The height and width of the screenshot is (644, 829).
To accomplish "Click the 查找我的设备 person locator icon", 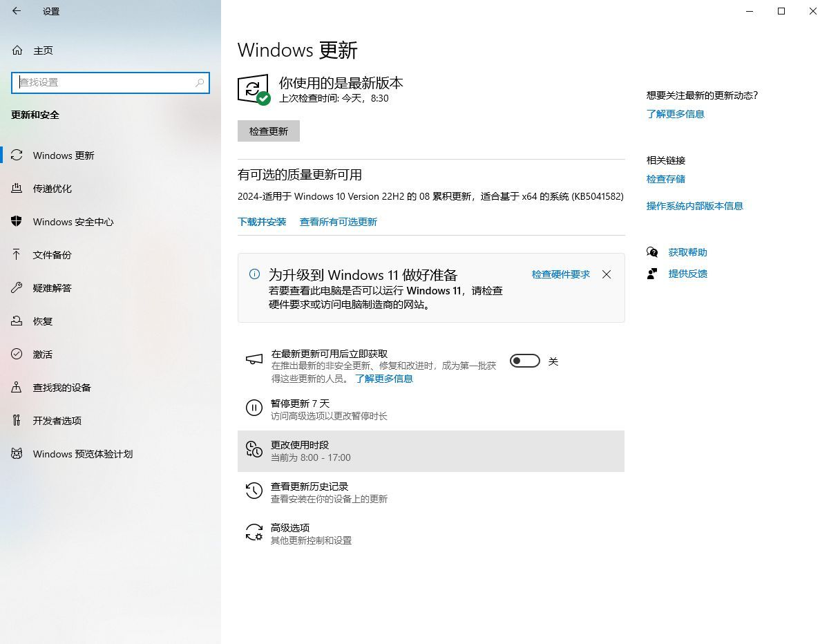I will [17, 388].
